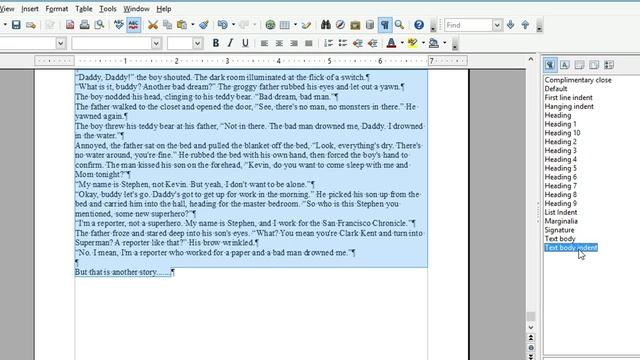Justify the text
Image resolution: width=640 pixels, height=360 pixels.
click(309, 43)
